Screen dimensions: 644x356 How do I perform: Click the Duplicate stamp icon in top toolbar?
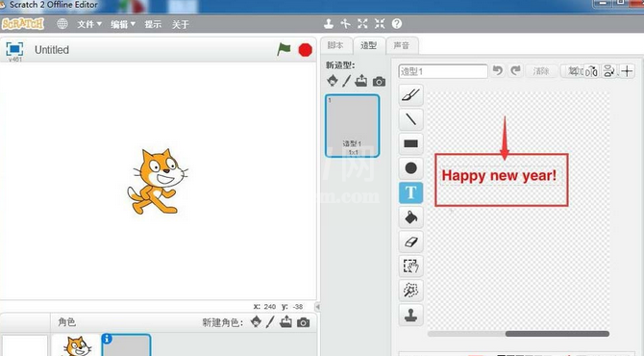[328, 24]
